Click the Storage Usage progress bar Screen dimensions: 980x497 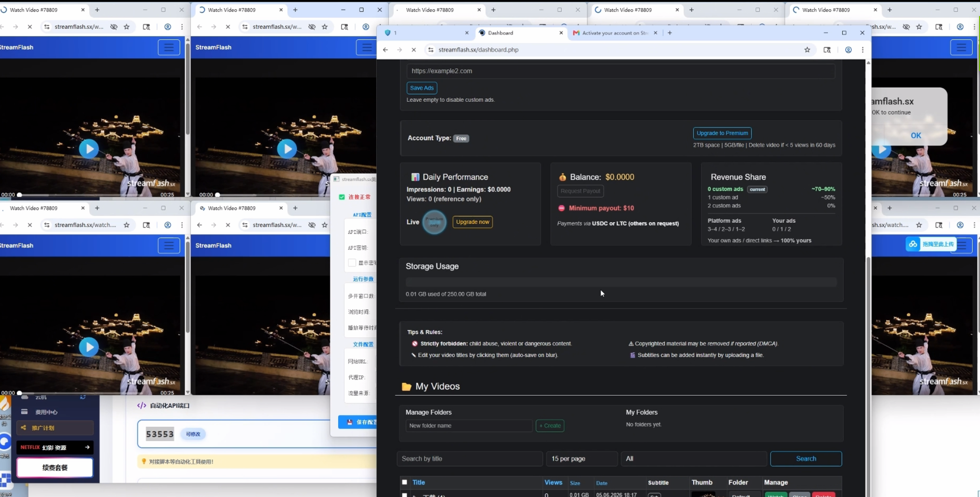tap(621, 282)
